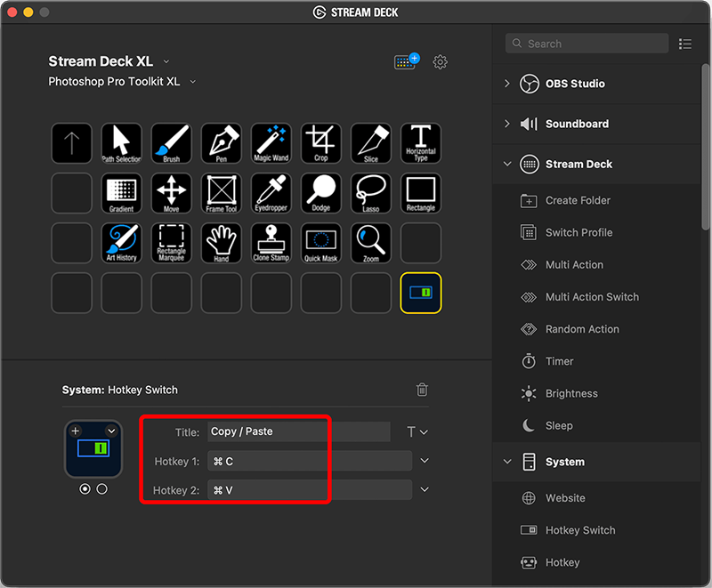The image size is (712, 588).
Task: Open the title font style dropdown
Action: tap(417, 431)
